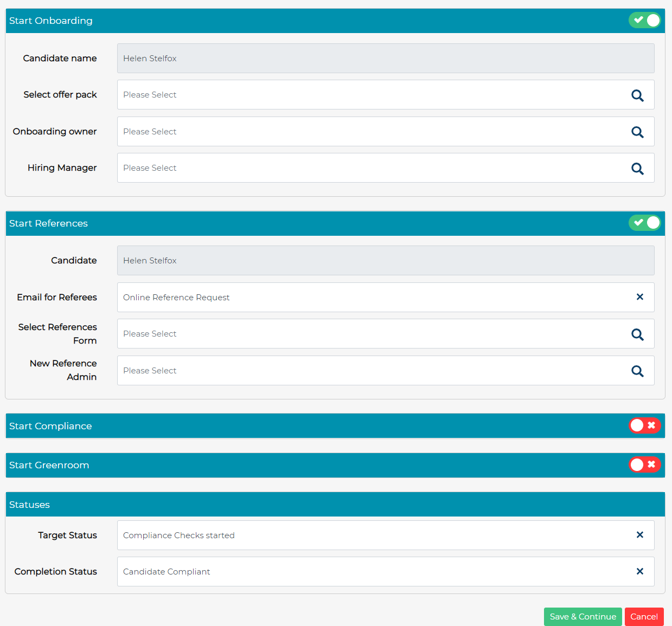Click the Candidate name field showing Helen Stelfox
This screenshot has height=626, width=672.
(x=325, y=58)
